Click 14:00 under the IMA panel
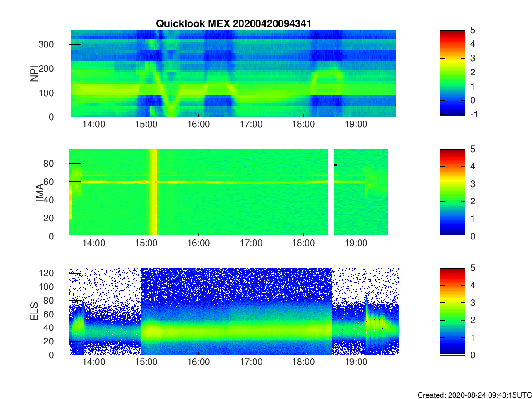The image size is (532, 399). tap(94, 243)
